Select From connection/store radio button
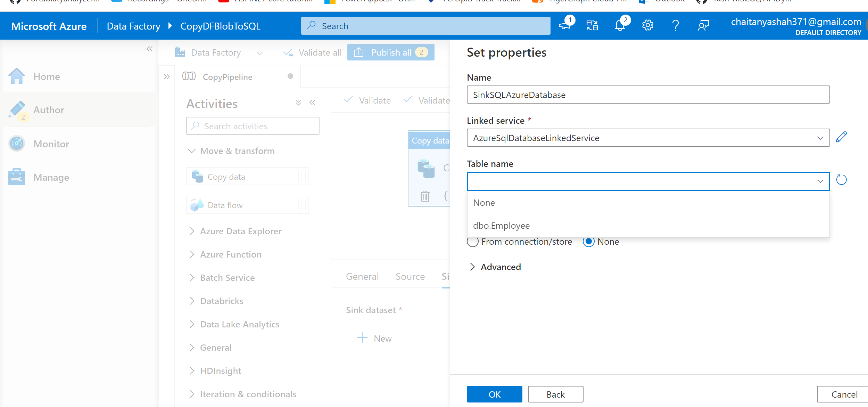 coord(473,242)
